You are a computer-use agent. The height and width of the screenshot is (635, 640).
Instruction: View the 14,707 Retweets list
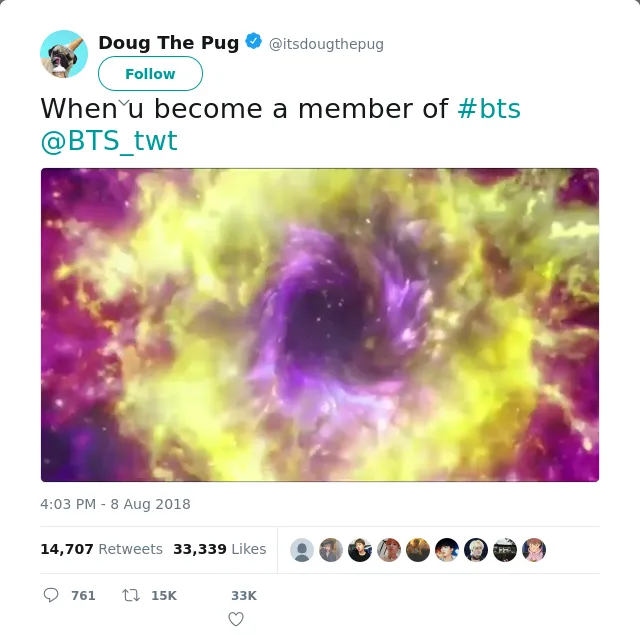pos(101,549)
